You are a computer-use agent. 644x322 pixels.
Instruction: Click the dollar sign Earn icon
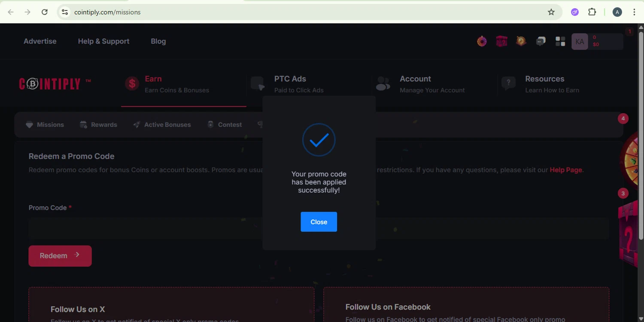(132, 83)
